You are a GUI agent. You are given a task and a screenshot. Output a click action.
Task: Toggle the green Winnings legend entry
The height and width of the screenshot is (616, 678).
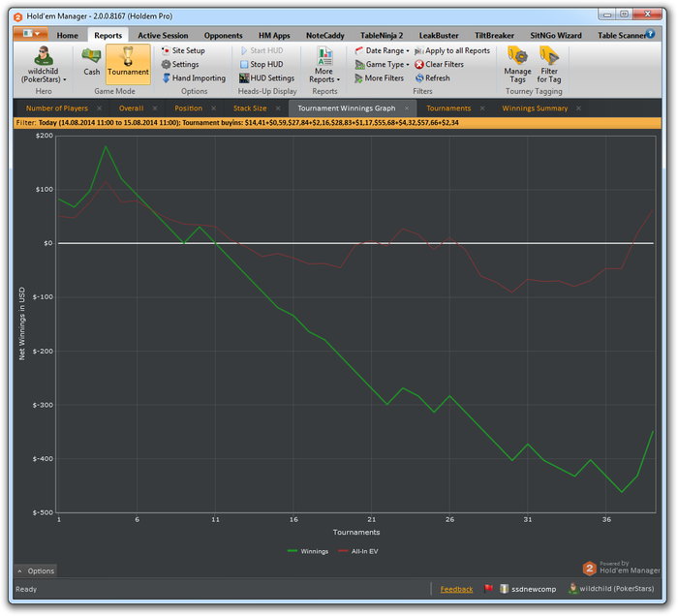tap(308, 551)
